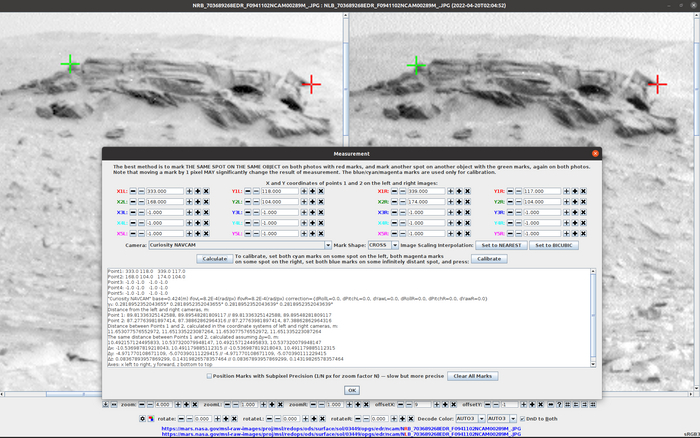The image size is (700, 438).
Task: Close the Measurement dialog
Action: tap(595, 154)
